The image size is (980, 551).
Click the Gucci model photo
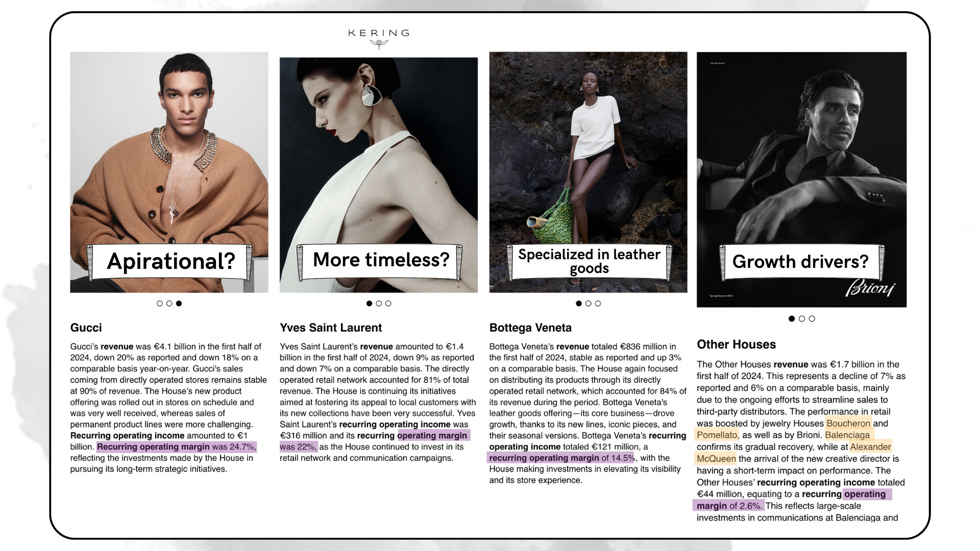[x=169, y=153]
